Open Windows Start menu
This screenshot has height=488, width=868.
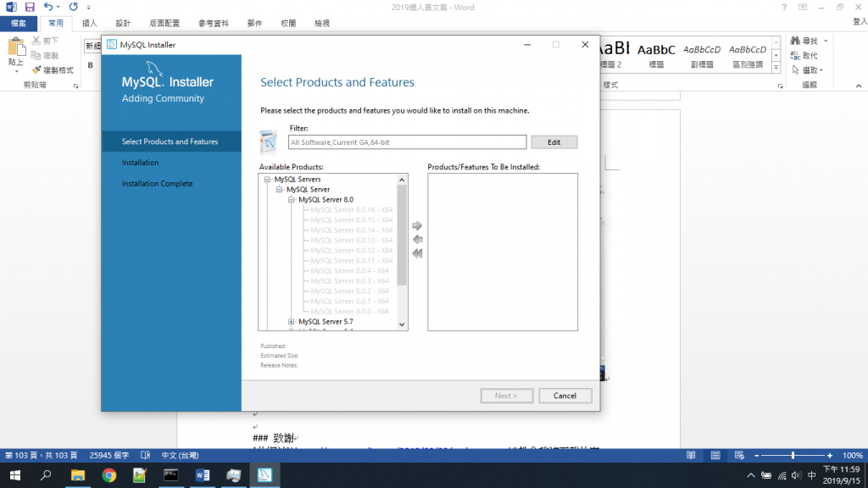coord(15,475)
